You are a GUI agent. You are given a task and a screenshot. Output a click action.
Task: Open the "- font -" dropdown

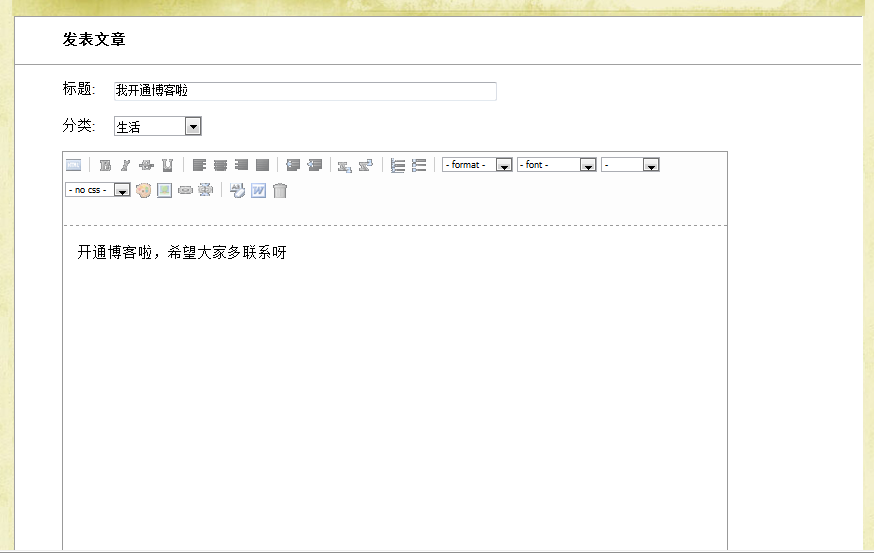pos(557,165)
